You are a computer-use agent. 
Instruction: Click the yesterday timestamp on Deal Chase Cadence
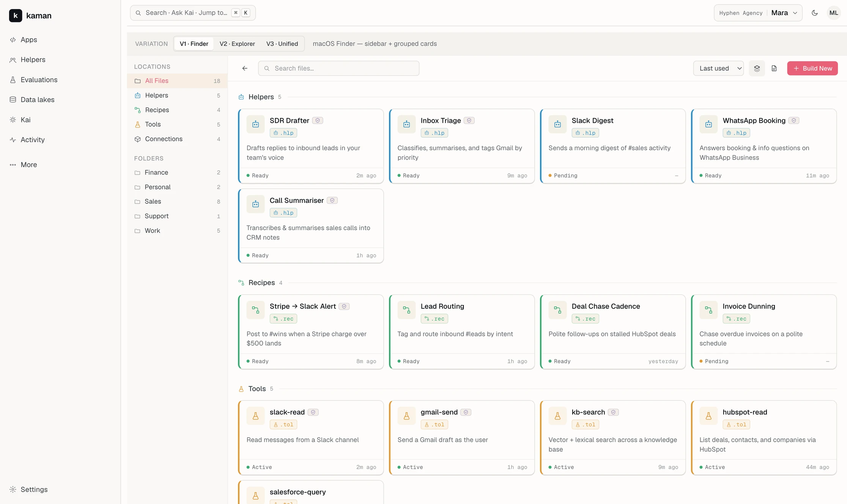(663, 361)
